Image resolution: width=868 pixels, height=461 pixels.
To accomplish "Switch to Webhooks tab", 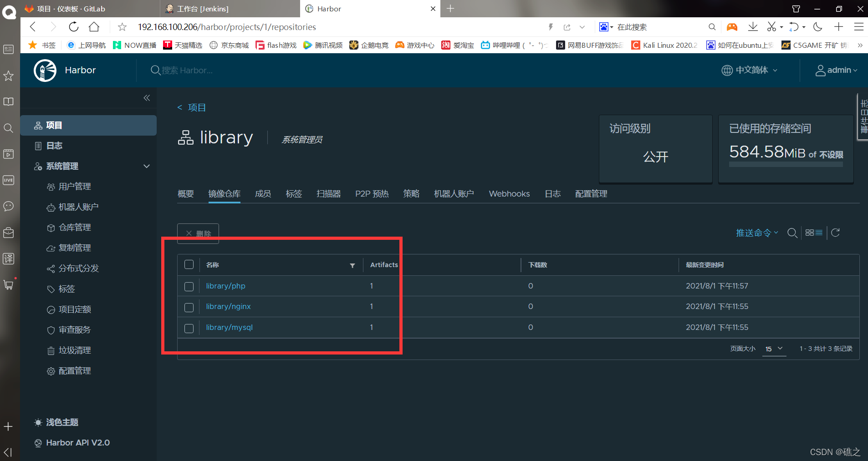I will click(509, 194).
